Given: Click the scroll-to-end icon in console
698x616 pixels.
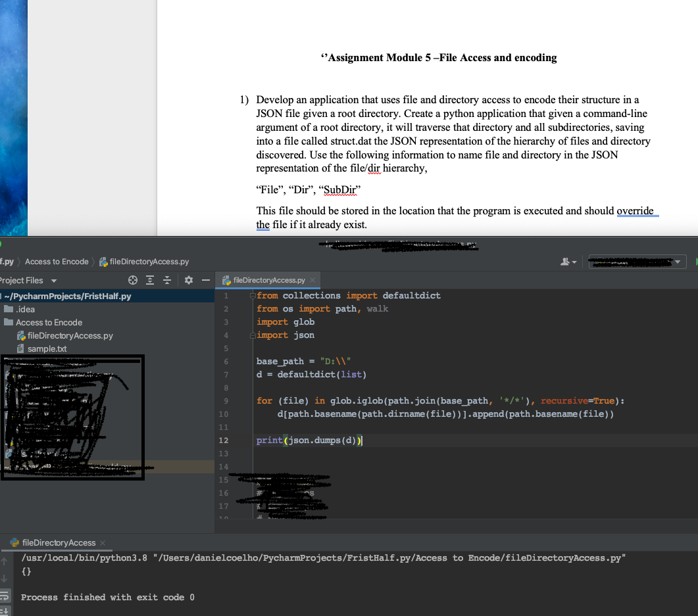Looking at the screenshot, I should [5, 611].
